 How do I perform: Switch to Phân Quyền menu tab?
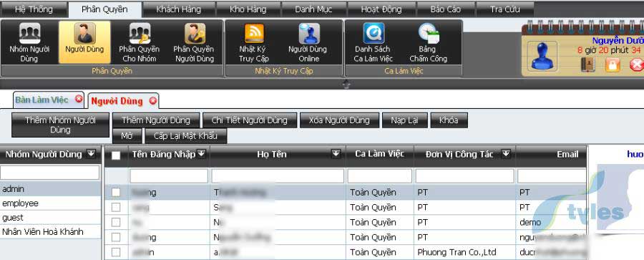click(x=104, y=9)
